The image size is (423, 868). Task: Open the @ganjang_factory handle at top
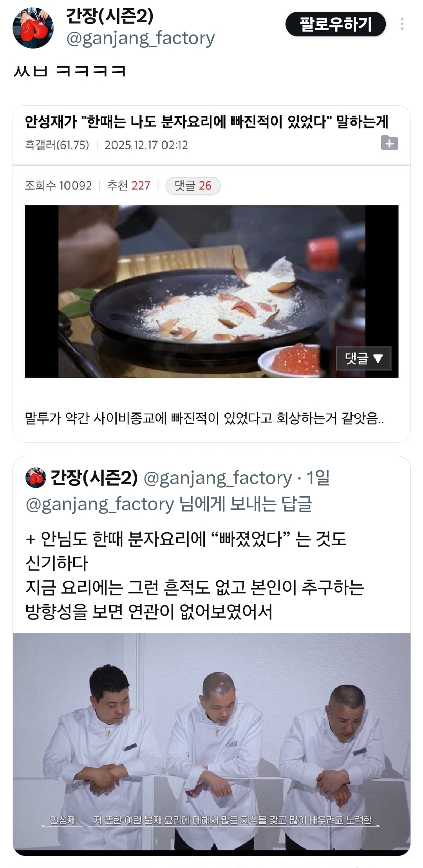(x=141, y=38)
